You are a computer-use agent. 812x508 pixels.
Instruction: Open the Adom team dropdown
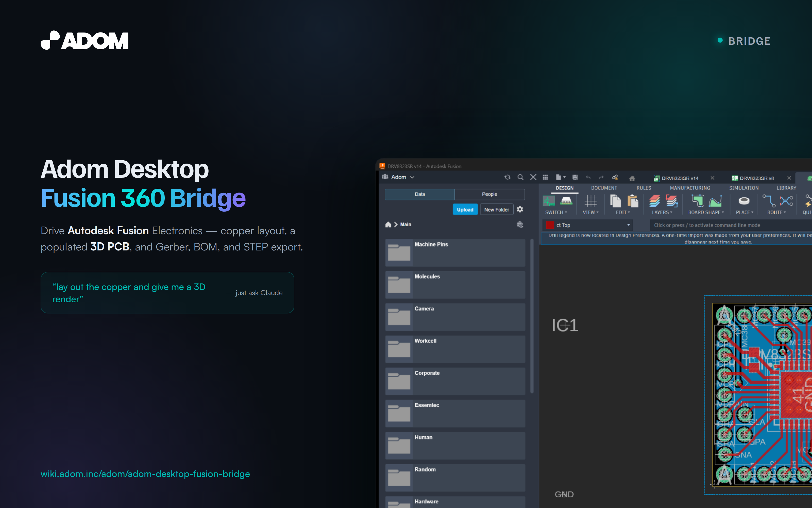[x=398, y=177]
